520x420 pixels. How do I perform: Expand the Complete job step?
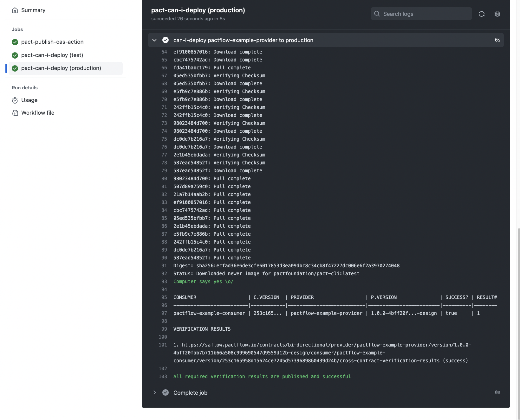click(155, 392)
